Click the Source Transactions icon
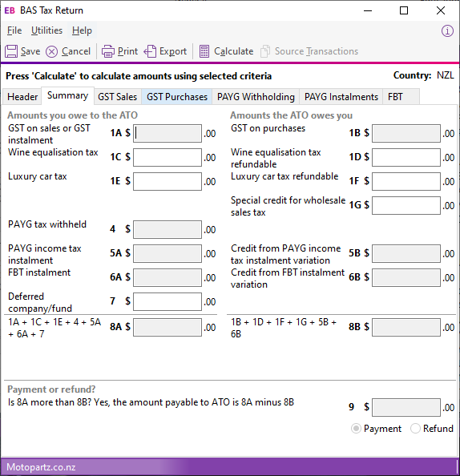460x476 pixels. [x=265, y=51]
